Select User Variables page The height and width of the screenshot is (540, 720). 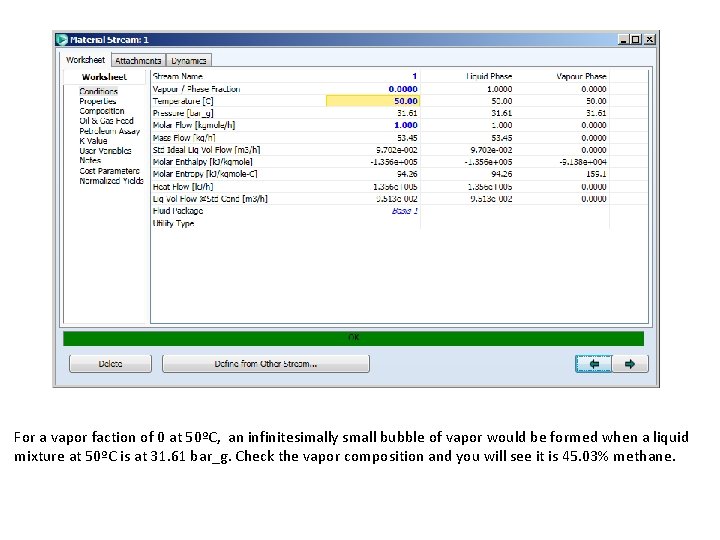coord(105,151)
